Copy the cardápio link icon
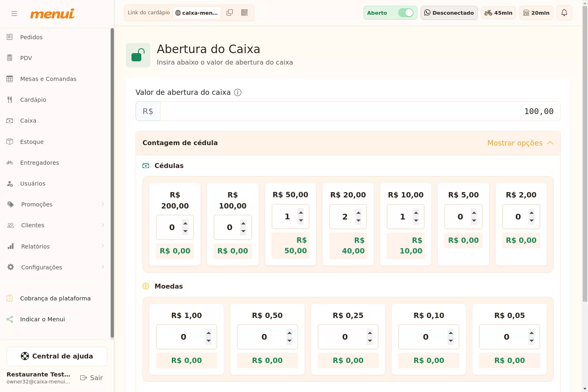Image resolution: width=588 pixels, height=392 pixels. coord(230,13)
